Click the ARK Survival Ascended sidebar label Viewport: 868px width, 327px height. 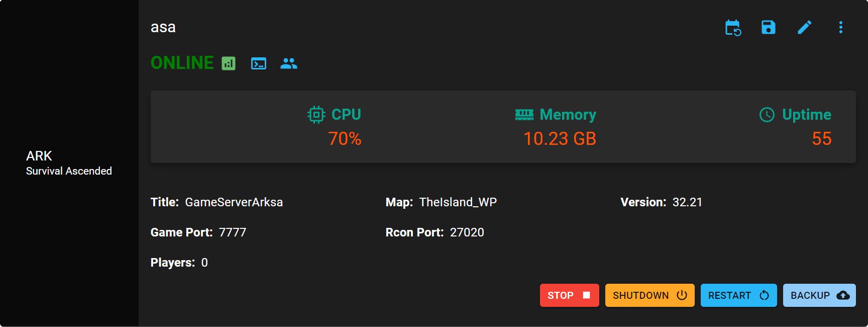69,163
